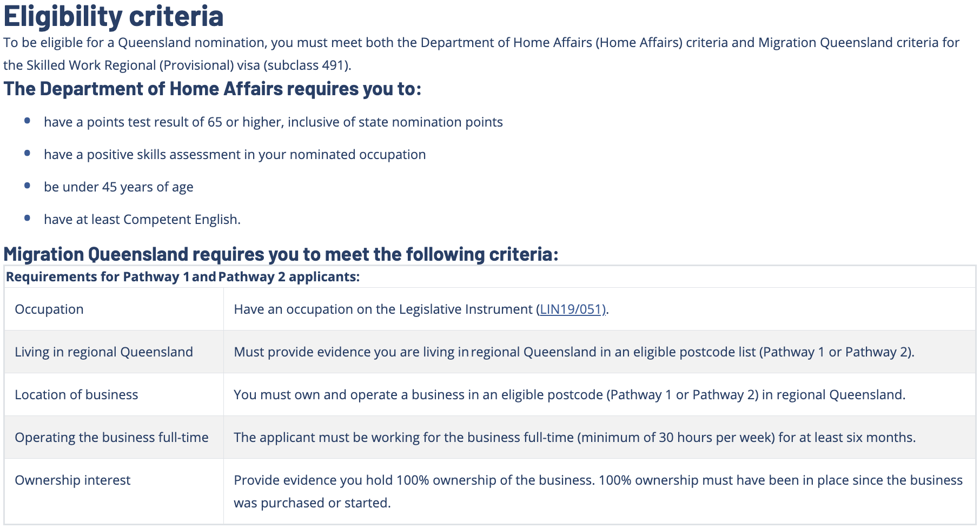Click the "Eligibility criteria" main heading
This screenshot has height=528, width=980.
[114, 16]
